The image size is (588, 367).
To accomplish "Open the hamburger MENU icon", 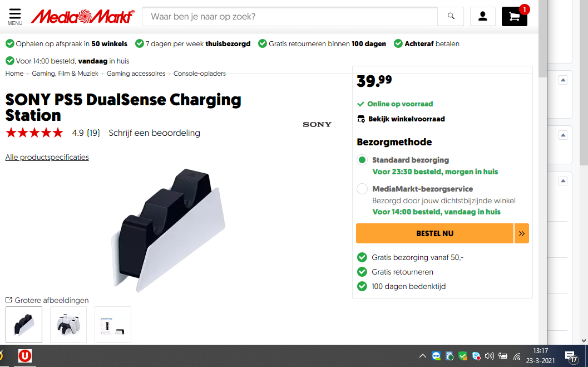I will [x=15, y=17].
